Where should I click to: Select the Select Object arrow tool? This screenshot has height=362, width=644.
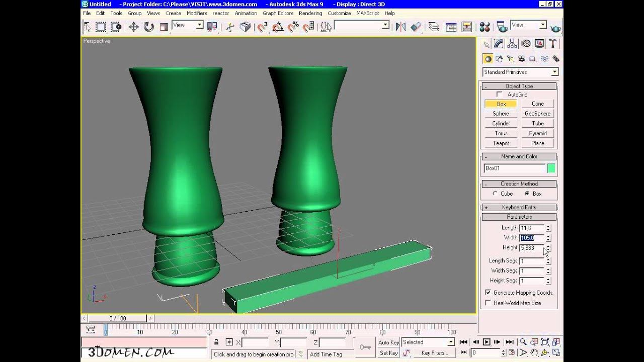(x=87, y=27)
